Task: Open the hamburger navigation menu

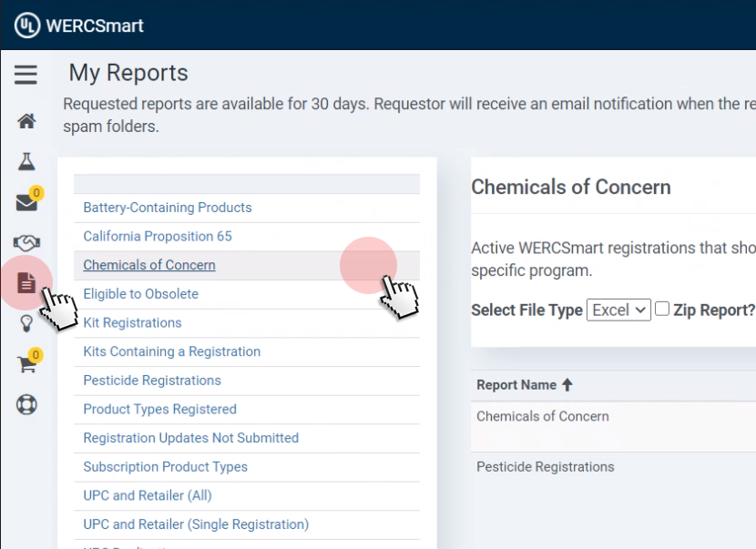Action: click(x=26, y=75)
